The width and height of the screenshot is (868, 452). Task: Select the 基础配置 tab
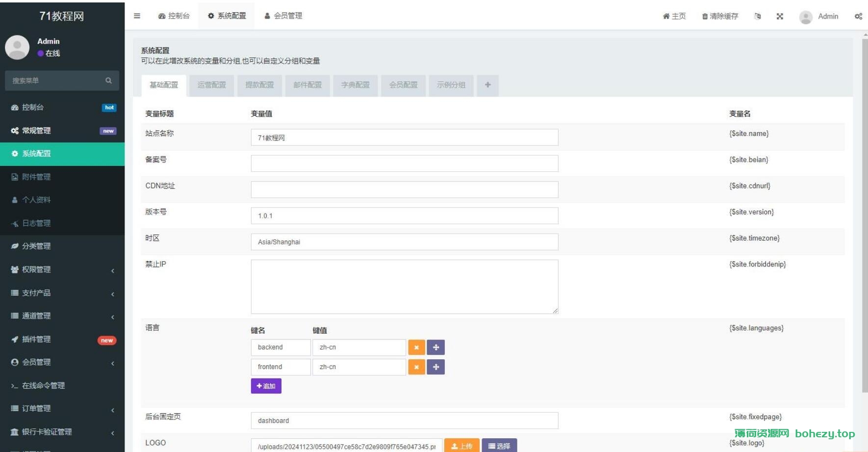coord(164,85)
